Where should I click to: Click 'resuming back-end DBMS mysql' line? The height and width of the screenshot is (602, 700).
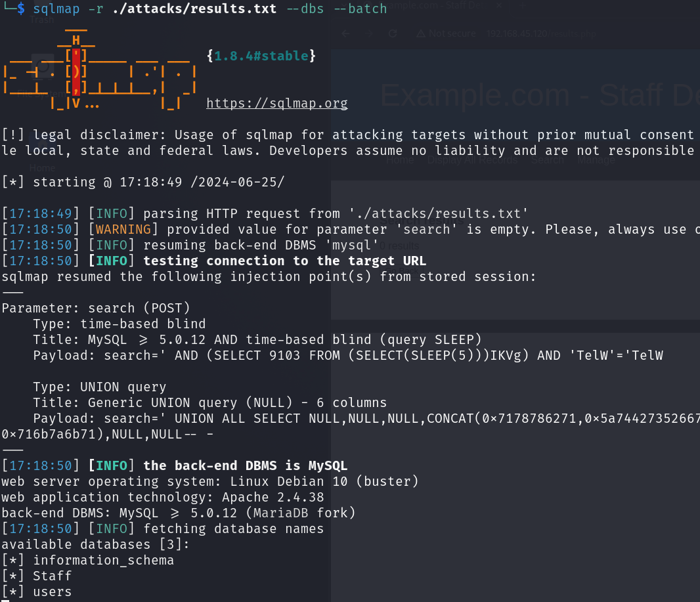click(x=190, y=245)
